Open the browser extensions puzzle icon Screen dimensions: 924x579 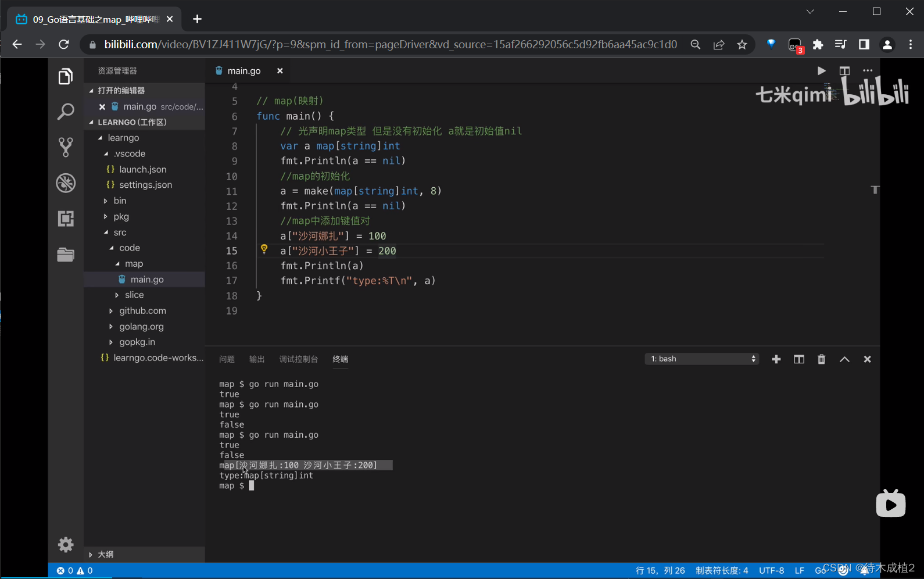click(818, 45)
